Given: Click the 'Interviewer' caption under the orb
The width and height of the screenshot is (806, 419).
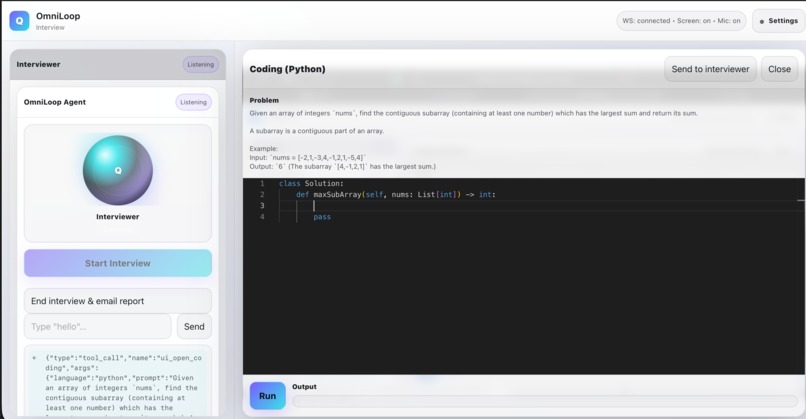Looking at the screenshot, I should (x=118, y=216).
